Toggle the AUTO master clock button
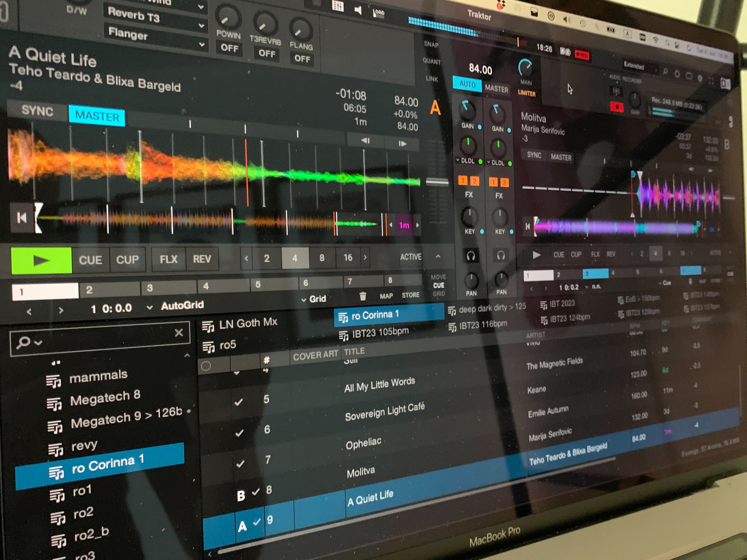 point(467,84)
